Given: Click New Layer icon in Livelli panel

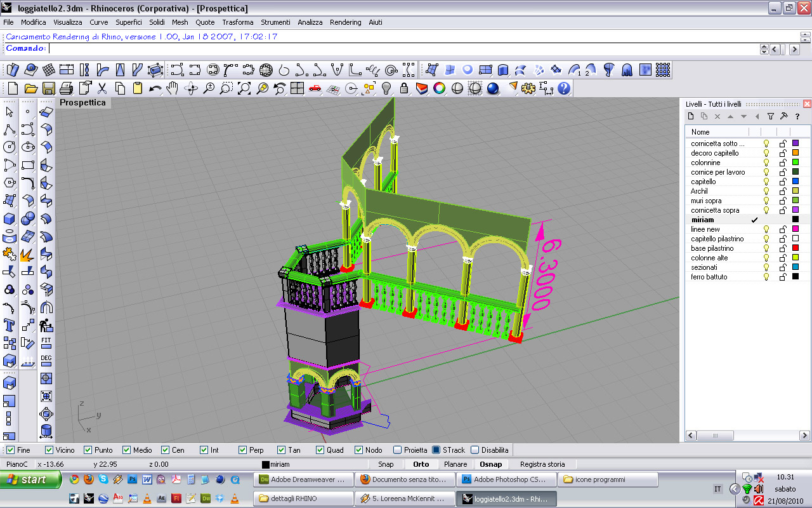Looking at the screenshot, I should coord(692,116).
